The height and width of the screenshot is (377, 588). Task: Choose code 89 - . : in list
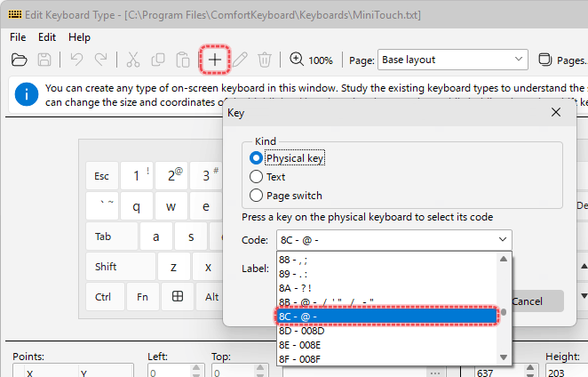click(x=386, y=274)
